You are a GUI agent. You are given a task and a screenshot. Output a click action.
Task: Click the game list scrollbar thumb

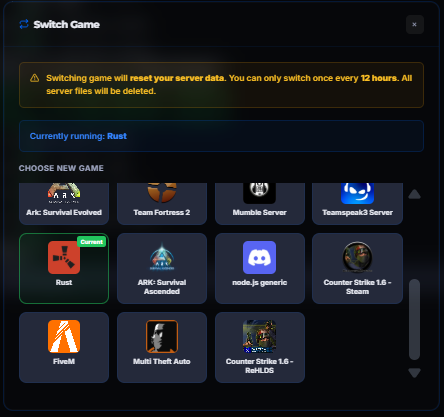tap(414, 319)
